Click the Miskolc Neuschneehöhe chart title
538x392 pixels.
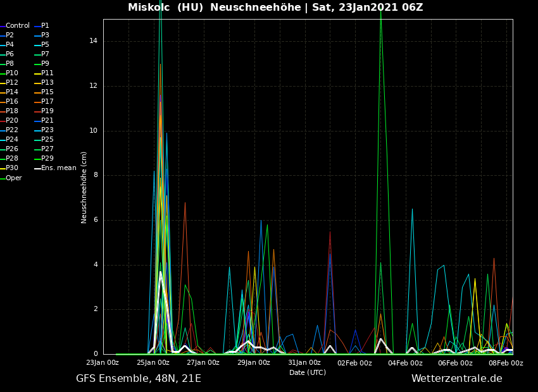(275, 8)
